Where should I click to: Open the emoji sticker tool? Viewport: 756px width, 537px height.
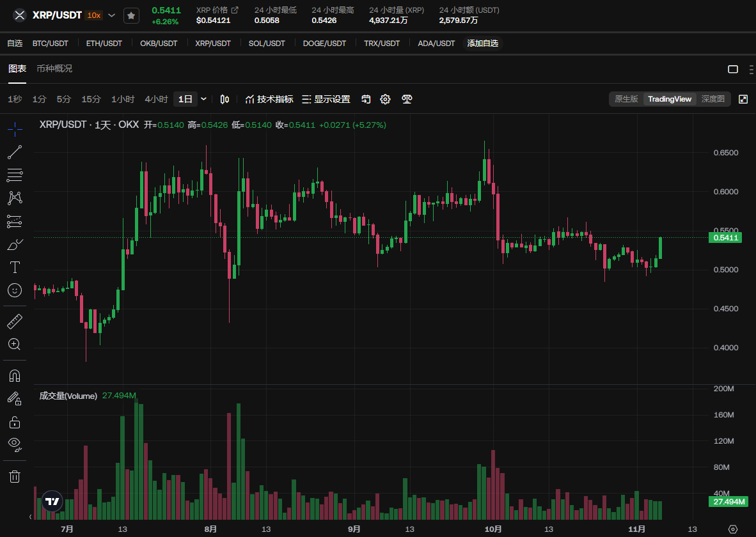tap(15, 290)
